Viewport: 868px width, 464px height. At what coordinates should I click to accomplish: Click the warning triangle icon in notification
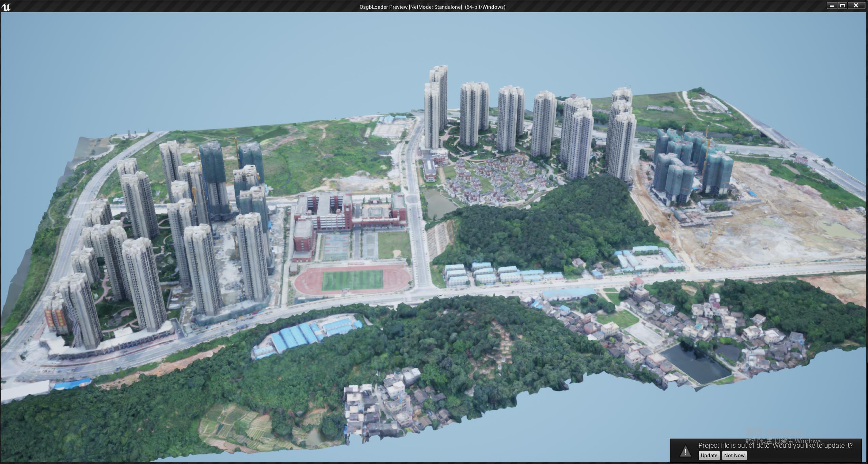tap(685, 451)
